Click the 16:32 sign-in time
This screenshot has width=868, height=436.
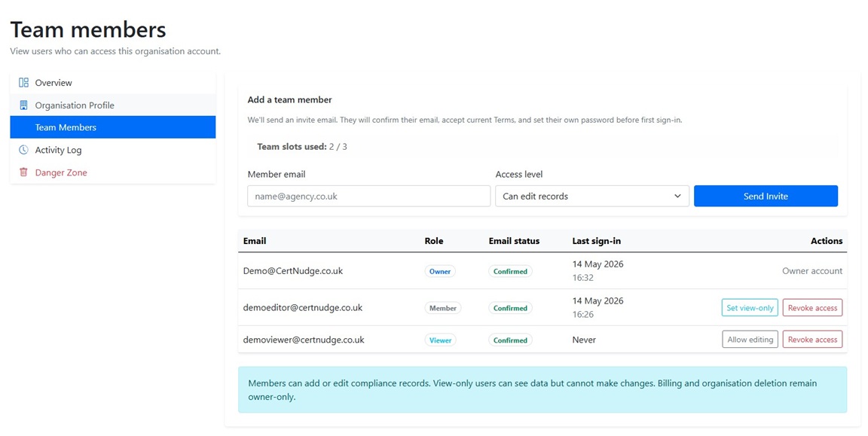click(x=583, y=278)
